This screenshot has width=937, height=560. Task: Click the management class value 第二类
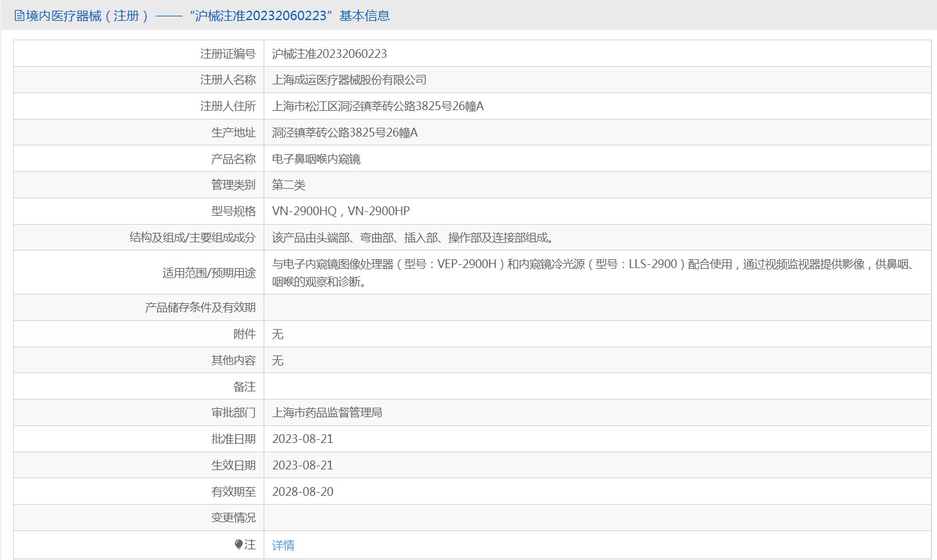point(289,185)
